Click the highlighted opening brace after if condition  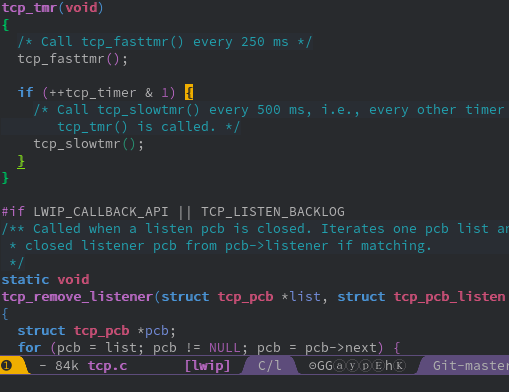point(189,92)
